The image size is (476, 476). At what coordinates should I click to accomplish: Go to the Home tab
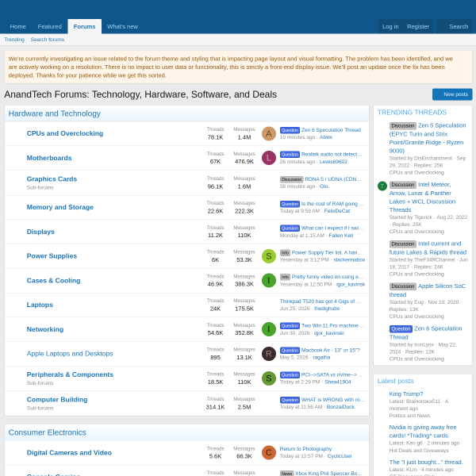pyautogui.click(x=18, y=26)
